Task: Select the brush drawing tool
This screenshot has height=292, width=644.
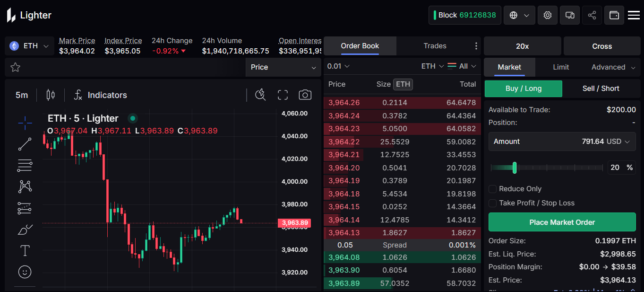Action: 25,230
